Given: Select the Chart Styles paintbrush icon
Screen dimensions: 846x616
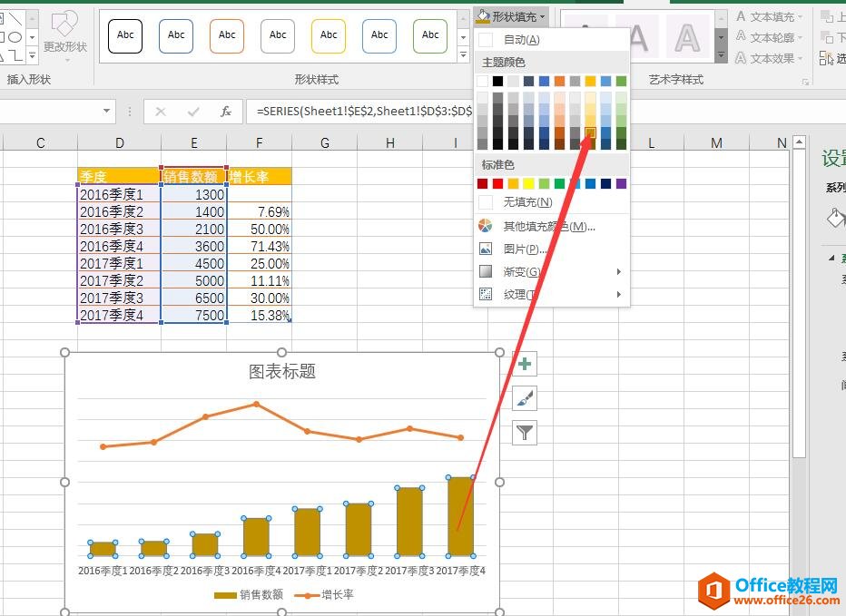Looking at the screenshot, I should (524, 397).
